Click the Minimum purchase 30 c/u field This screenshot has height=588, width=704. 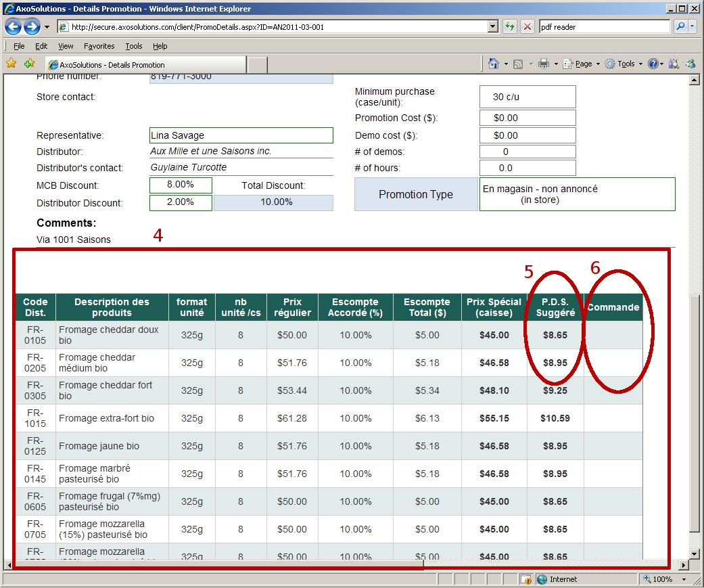tap(527, 97)
